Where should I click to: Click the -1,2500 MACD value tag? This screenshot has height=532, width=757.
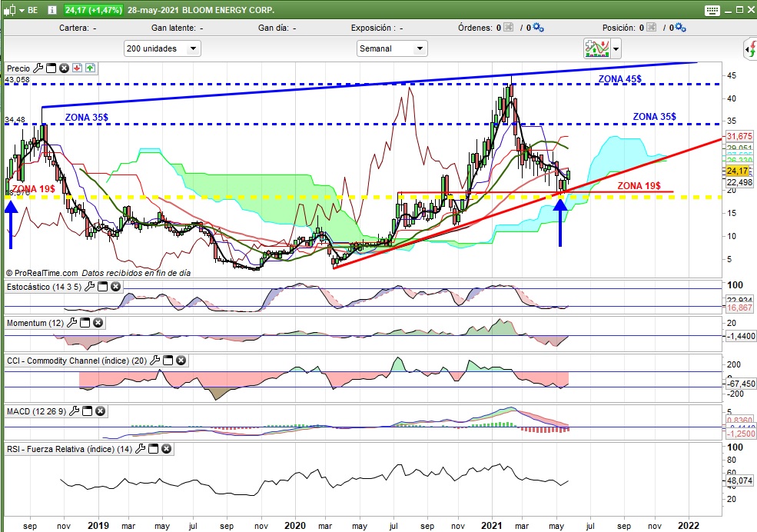[740, 434]
